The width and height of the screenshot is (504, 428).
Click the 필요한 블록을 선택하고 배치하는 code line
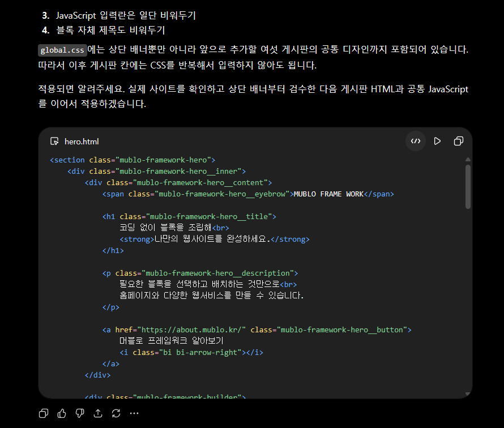click(x=208, y=284)
